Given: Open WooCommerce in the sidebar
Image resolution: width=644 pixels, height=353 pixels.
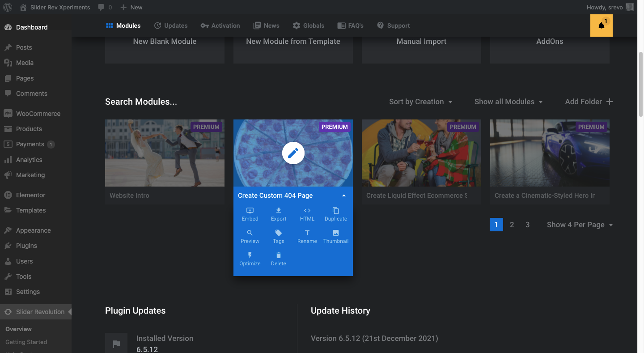Looking at the screenshot, I should tap(36, 114).
